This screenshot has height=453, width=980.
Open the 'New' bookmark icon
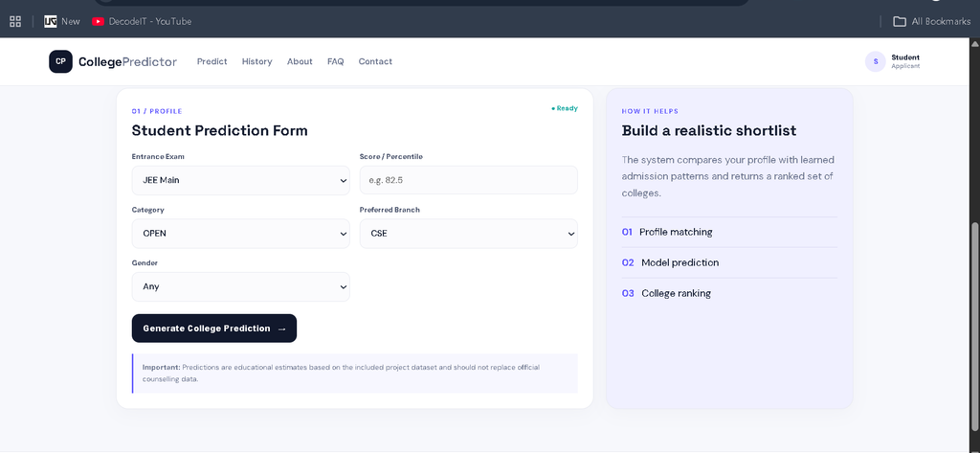pyautogui.click(x=51, y=21)
